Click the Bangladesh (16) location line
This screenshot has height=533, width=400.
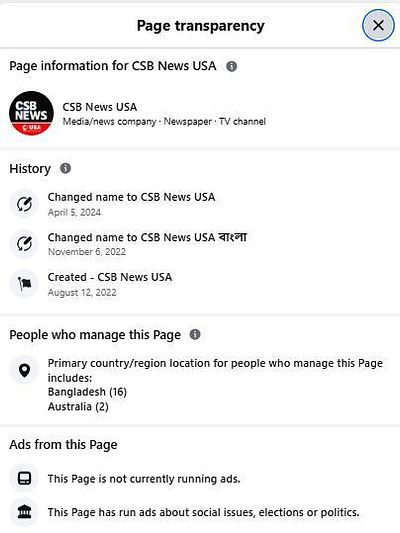pos(87,392)
